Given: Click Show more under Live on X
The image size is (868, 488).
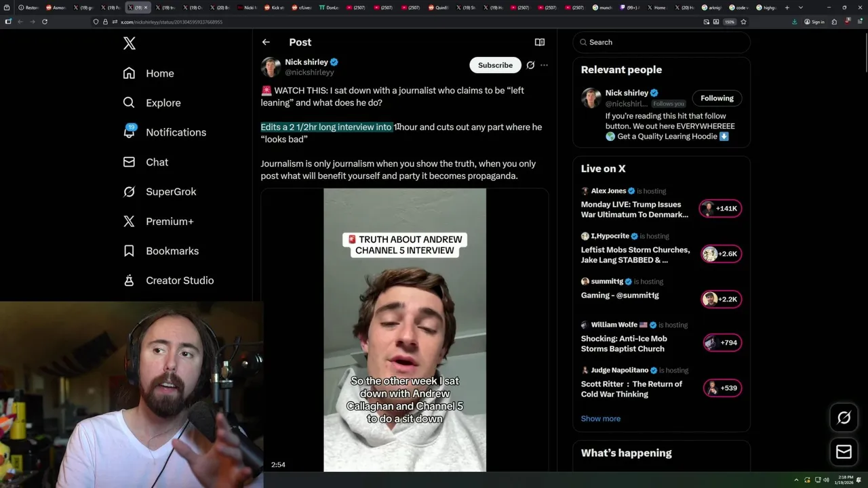Looking at the screenshot, I should click(x=601, y=418).
